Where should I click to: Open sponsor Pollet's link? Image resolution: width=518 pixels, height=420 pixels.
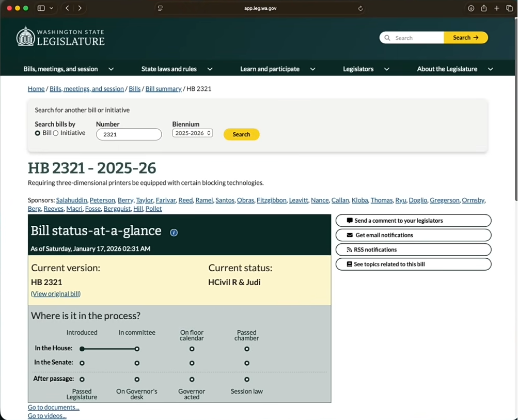(x=153, y=209)
